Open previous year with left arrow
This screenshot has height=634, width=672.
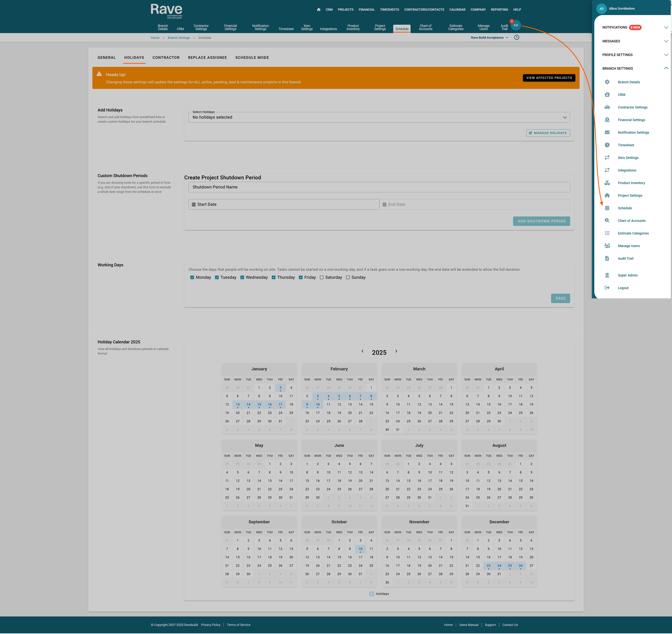point(362,351)
